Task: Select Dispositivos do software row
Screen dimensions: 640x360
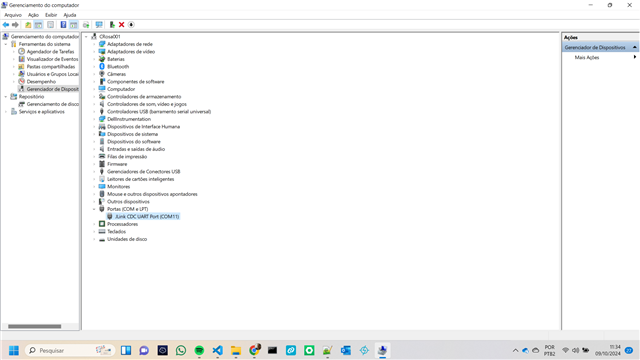Action: click(134, 142)
